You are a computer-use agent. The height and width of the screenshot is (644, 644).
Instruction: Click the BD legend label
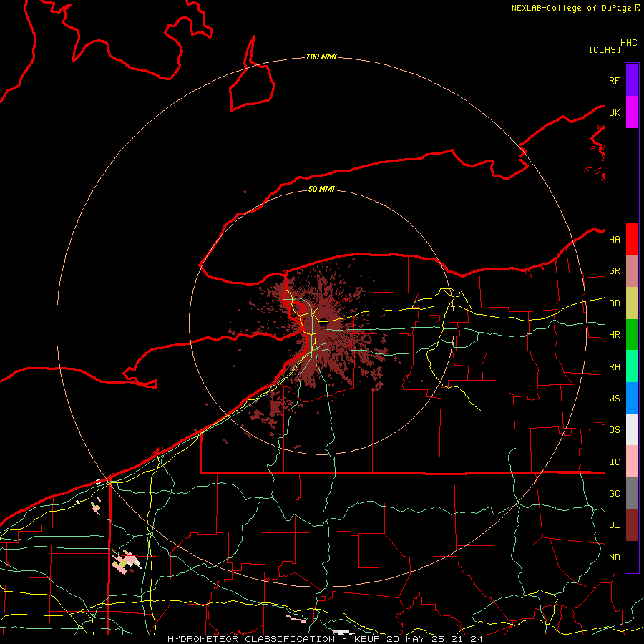(x=614, y=303)
